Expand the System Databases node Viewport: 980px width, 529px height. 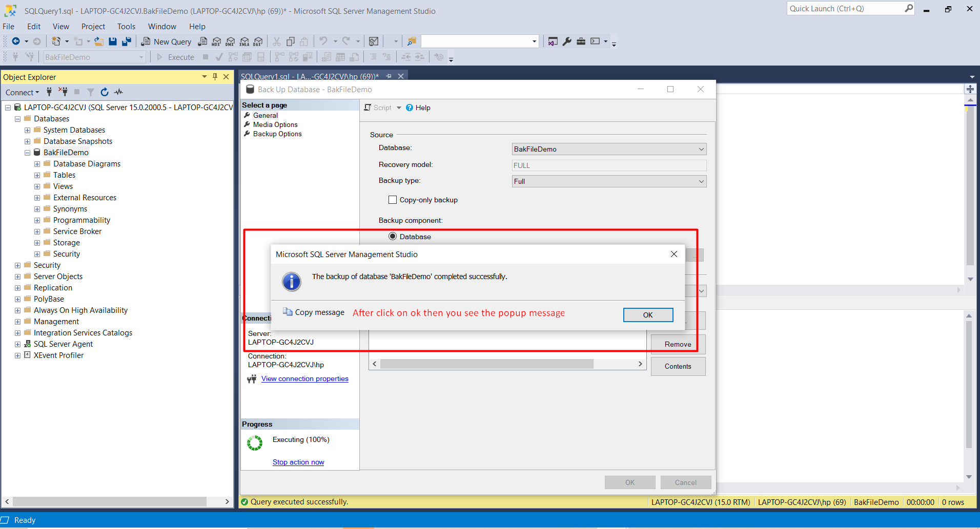point(27,130)
